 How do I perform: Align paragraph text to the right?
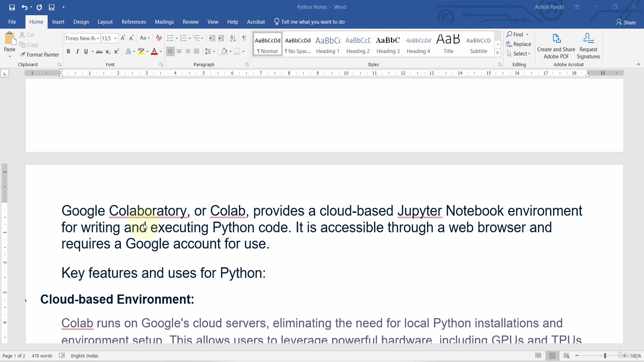click(x=188, y=52)
